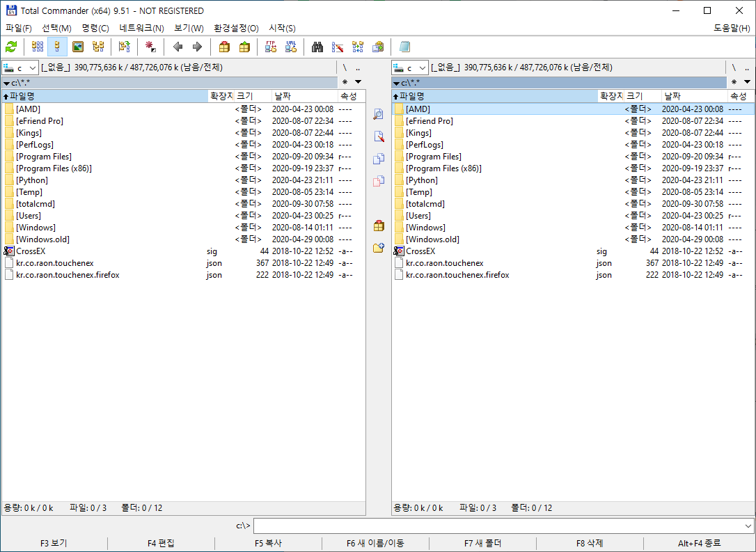
Task: Select [Python] folder in right panel
Action: pos(574,180)
